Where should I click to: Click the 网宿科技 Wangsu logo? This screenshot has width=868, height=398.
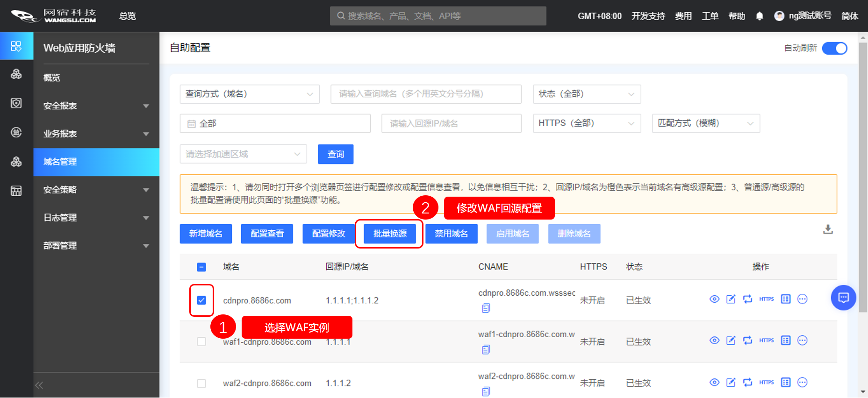click(54, 16)
